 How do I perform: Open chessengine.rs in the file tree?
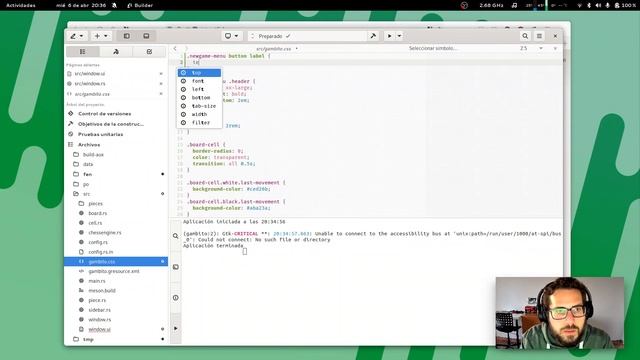coord(104,232)
